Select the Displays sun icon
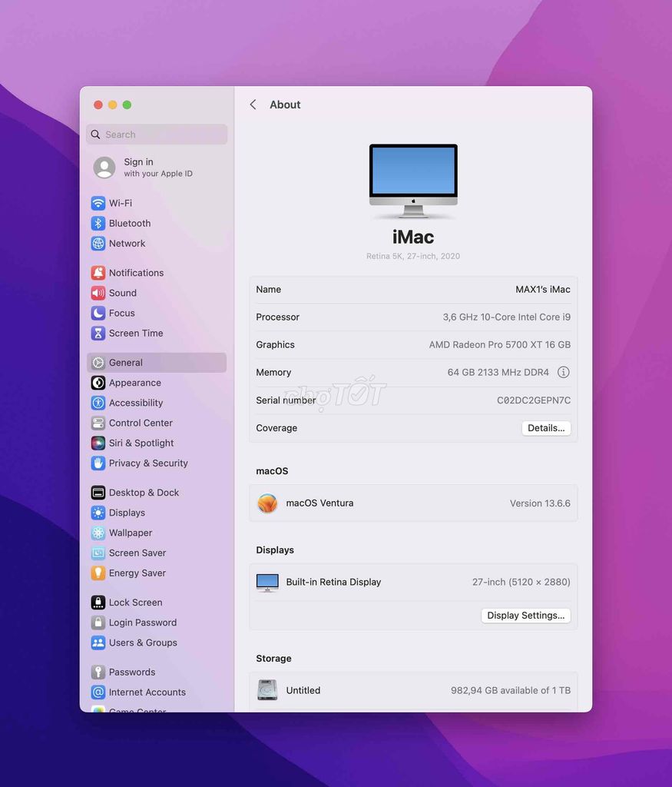Image resolution: width=672 pixels, height=787 pixels. tap(98, 513)
